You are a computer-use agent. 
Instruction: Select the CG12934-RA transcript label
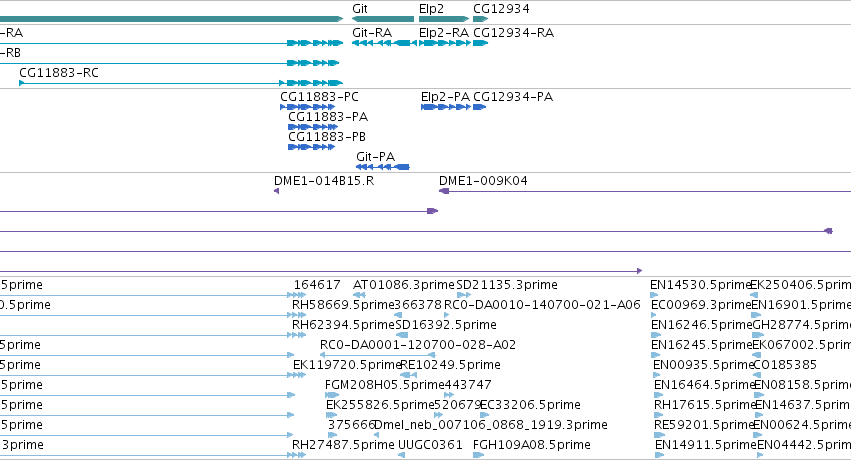[513, 33]
